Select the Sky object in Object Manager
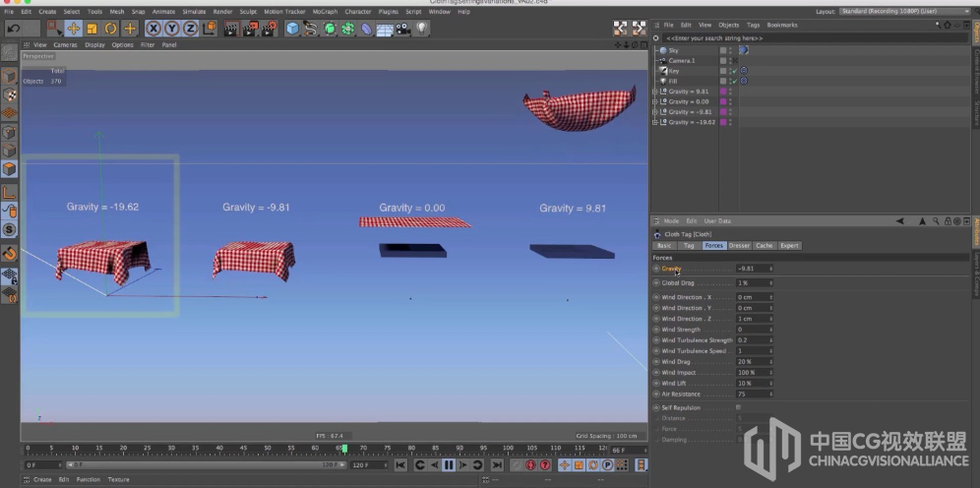 (673, 50)
